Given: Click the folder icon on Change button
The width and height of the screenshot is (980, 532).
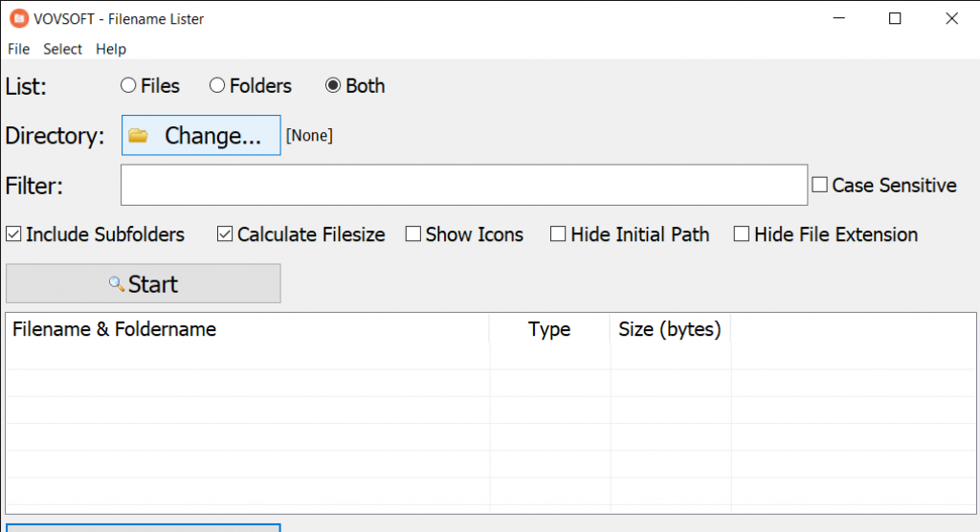Looking at the screenshot, I should pos(138,135).
